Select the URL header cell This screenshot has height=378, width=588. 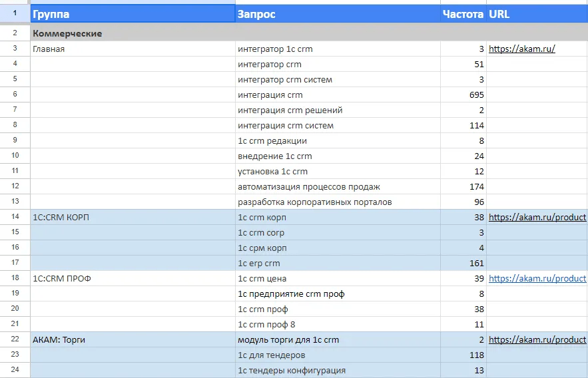pyautogui.click(x=537, y=14)
